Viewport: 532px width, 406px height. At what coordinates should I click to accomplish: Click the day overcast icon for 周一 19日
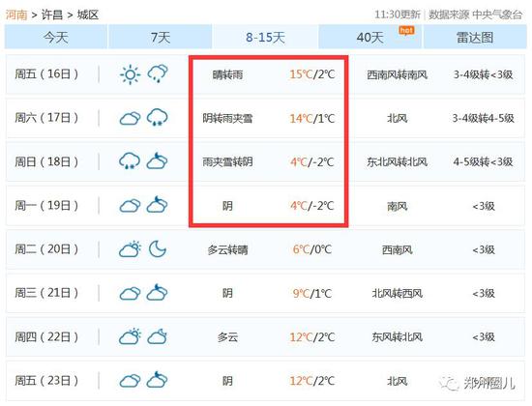click(130, 206)
